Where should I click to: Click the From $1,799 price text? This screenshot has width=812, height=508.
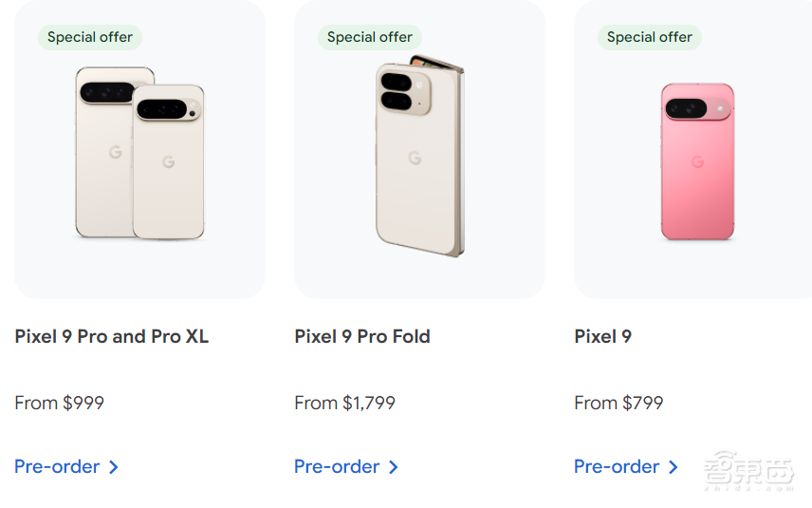pyautogui.click(x=345, y=403)
